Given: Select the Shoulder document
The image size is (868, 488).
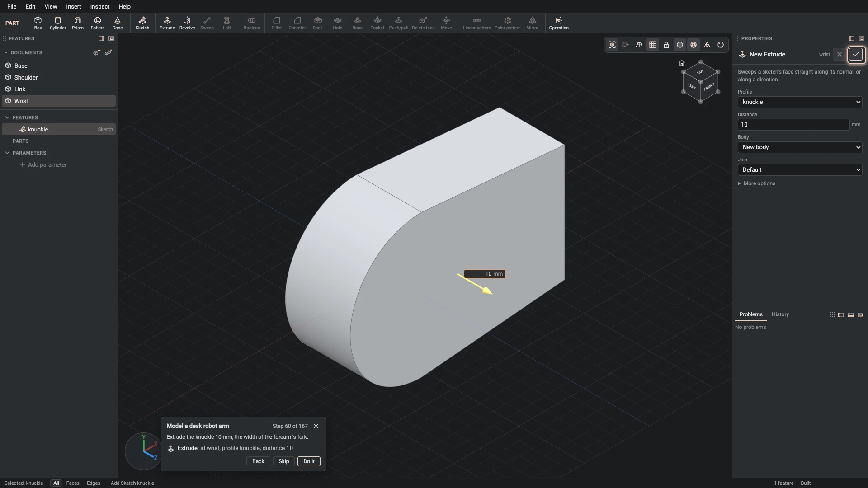Looking at the screenshot, I should tap(59, 77).
